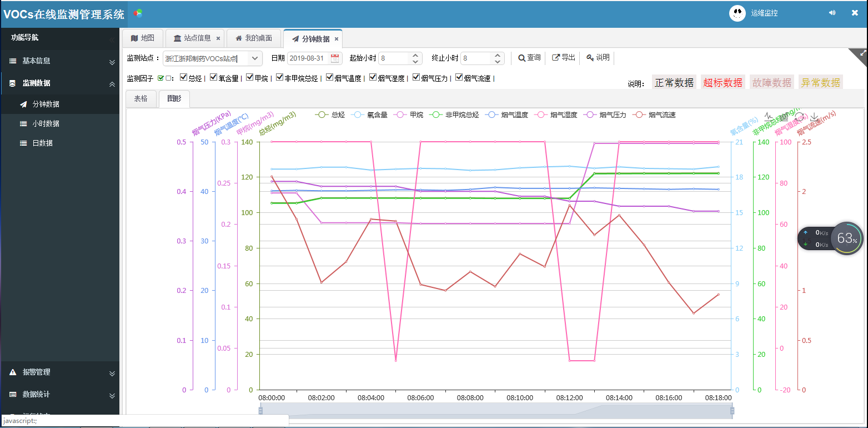Click the left handle of chart zoom slider
This screenshot has height=428, width=868.
click(x=260, y=411)
